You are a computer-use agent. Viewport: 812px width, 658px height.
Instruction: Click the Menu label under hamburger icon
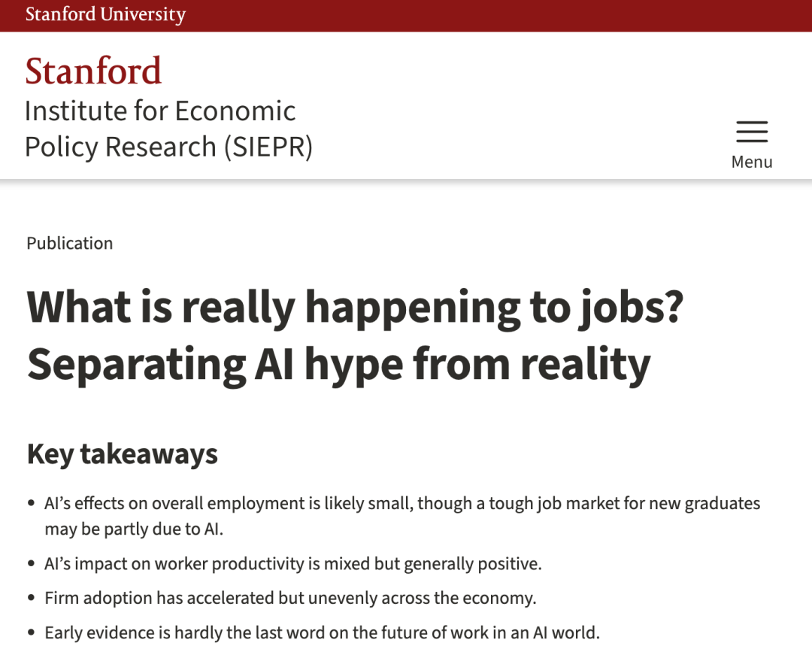752,162
